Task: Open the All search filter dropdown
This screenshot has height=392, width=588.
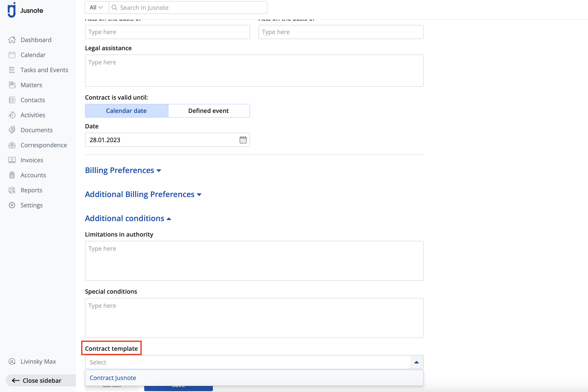Action: coord(96,8)
